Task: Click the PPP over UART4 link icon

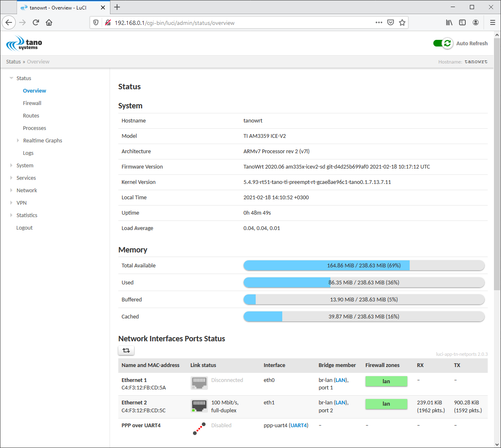Action: pos(199,428)
